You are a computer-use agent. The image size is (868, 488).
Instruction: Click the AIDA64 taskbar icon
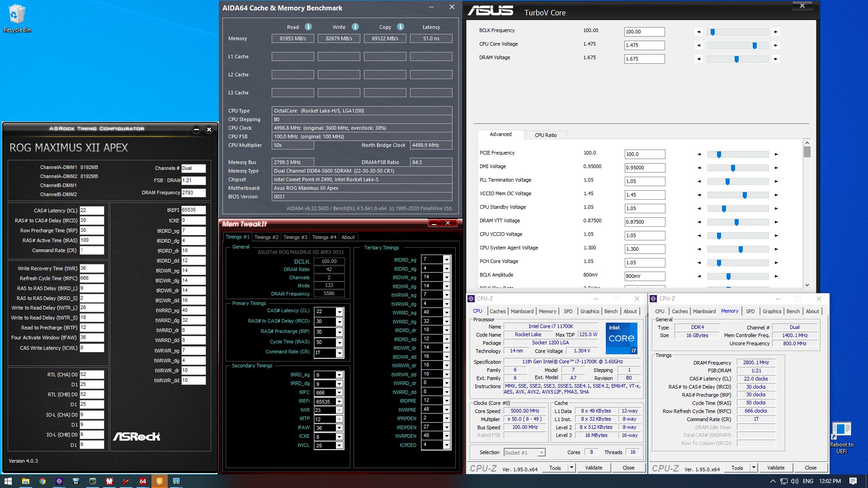coord(143,481)
